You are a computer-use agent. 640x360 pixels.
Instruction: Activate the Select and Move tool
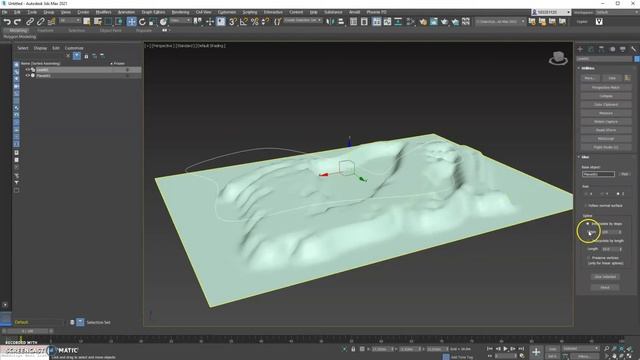tap(131, 22)
